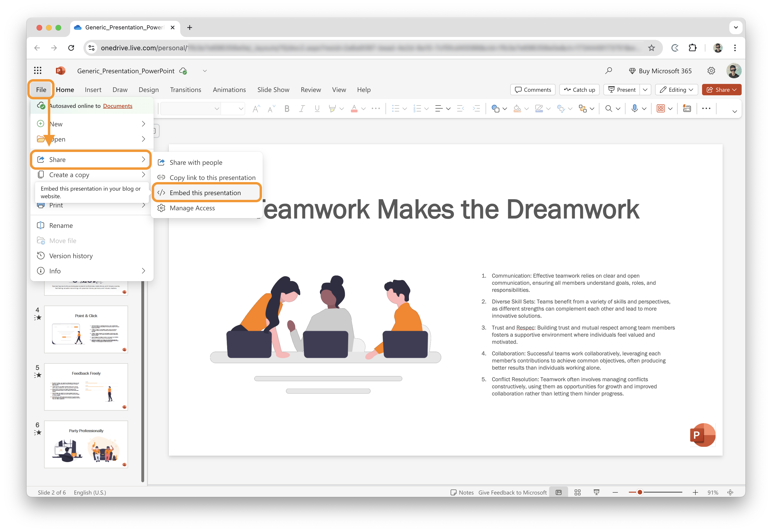This screenshot has height=532, width=772.
Task: Click the Fit slide to window icon
Action: pyautogui.click(x=730, y=493)
